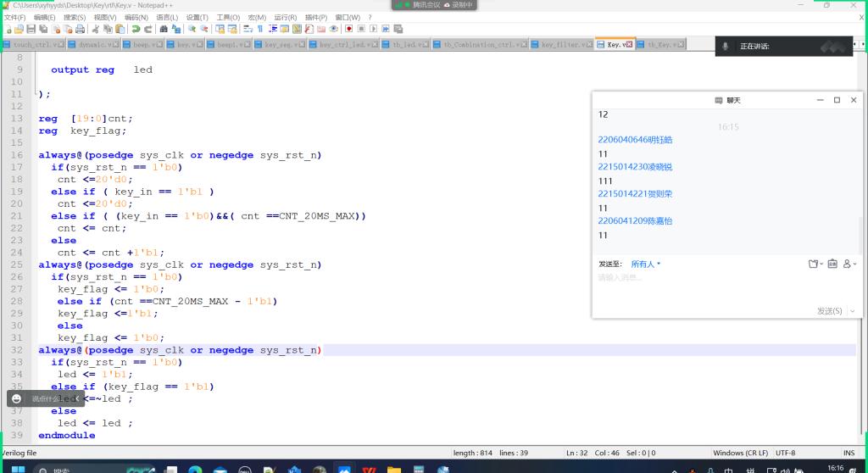The width and height of the screenshot is (868, 473).
Task: Switch to the key_filter.v tab
Action: (565, 44)
